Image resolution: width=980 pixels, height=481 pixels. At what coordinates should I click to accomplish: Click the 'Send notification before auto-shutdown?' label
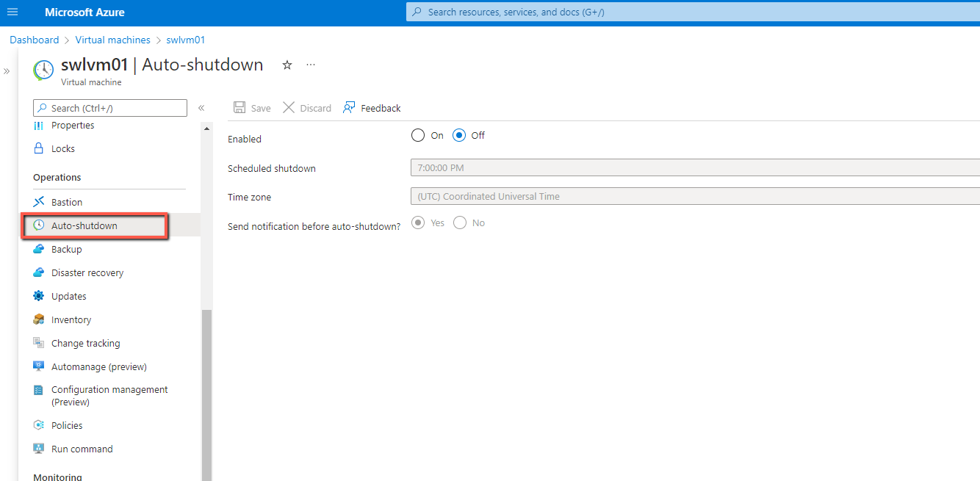pos(314,227)
